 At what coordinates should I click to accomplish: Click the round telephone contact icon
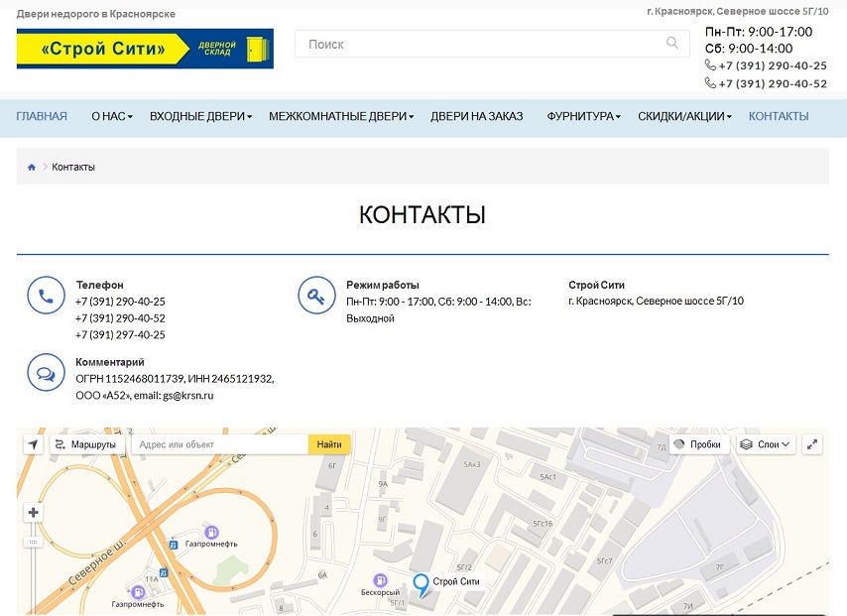click(x=46, y=295)
